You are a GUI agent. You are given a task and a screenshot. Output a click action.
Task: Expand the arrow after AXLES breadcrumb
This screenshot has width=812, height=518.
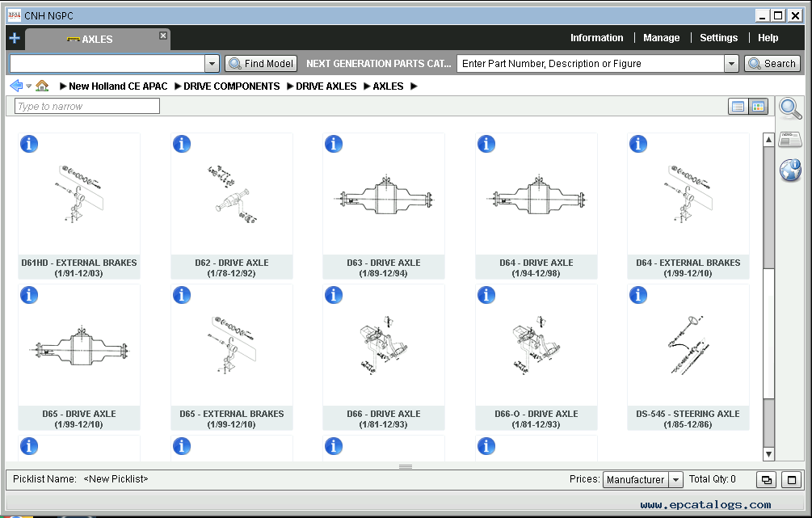click(x=414, y=86)
